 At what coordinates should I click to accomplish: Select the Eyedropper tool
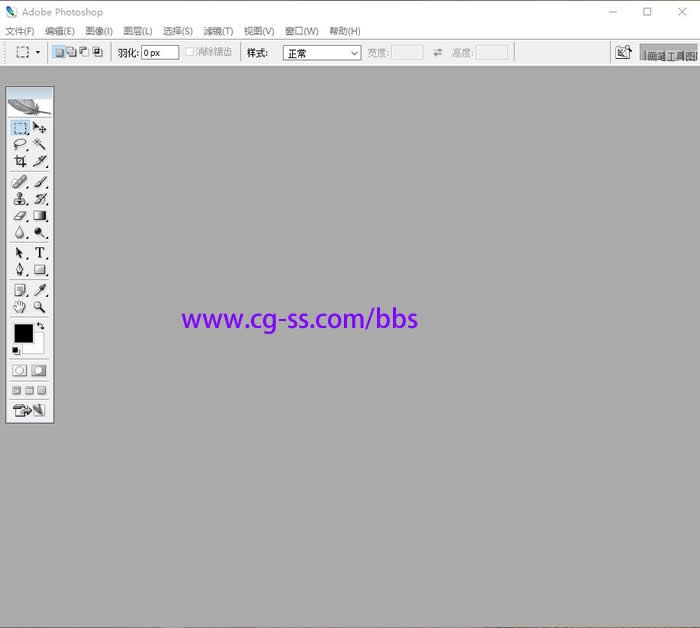point(40,290)
